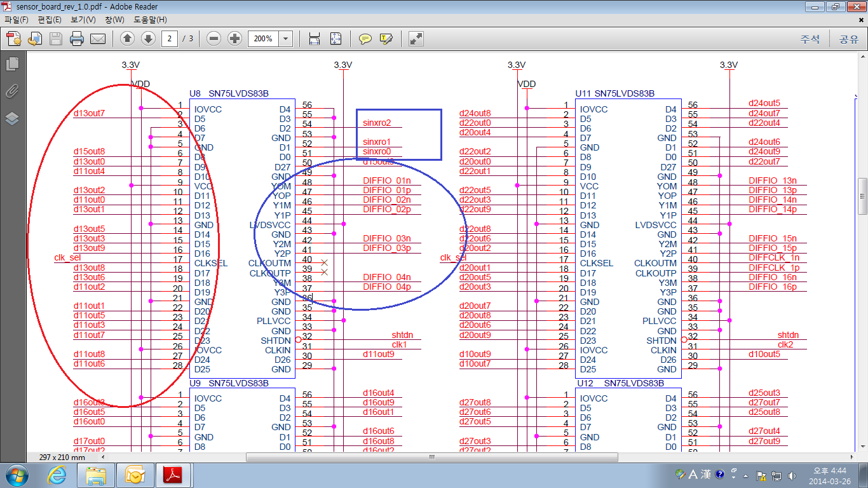
Task: Click the horizontal scrollbar thumb
Action: click(x=433, y=457)
